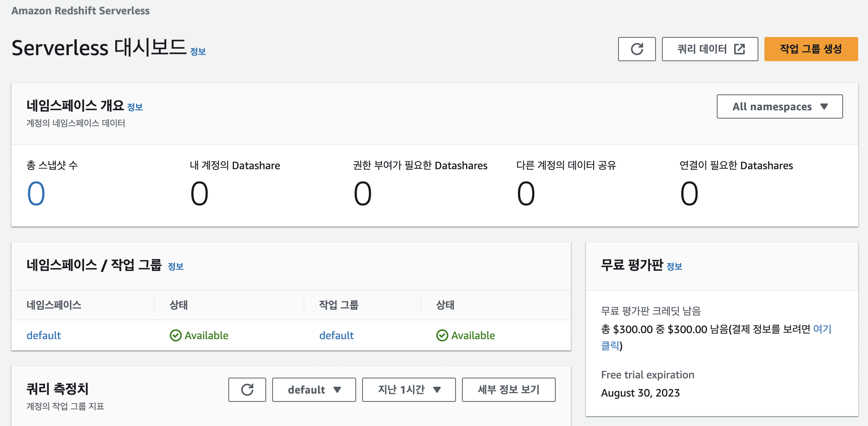This screenshot has height=426, width=868.
Task: Open the default workgroup dropdown in 쿼리 측정치
Action: click(x=314, y=390)
